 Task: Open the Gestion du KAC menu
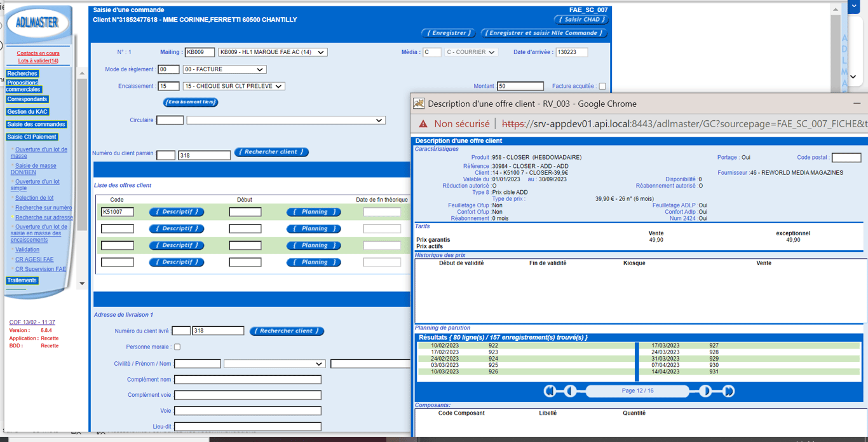(27, 112)
